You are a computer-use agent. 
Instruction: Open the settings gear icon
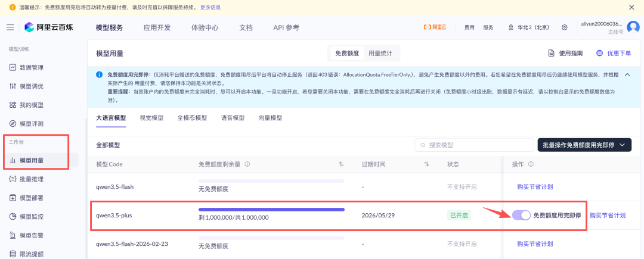(x=565, y=27)
